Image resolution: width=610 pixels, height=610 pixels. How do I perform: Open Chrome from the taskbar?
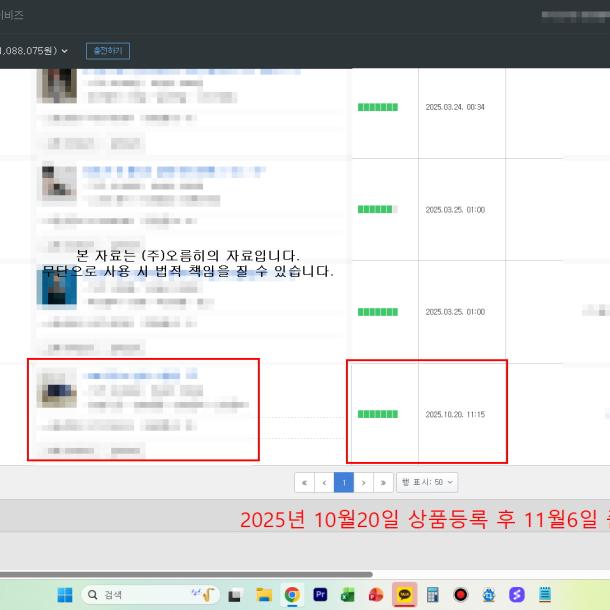point(292,594)
